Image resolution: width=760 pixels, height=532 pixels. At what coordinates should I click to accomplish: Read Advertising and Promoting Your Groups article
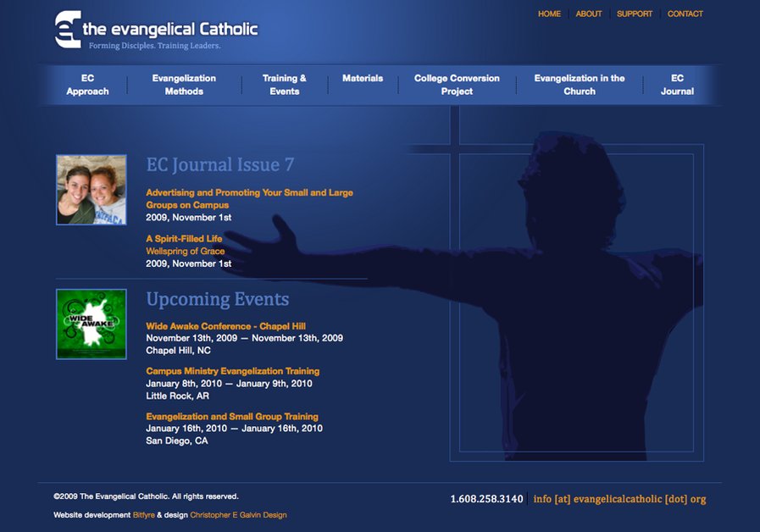coord(248,198)
